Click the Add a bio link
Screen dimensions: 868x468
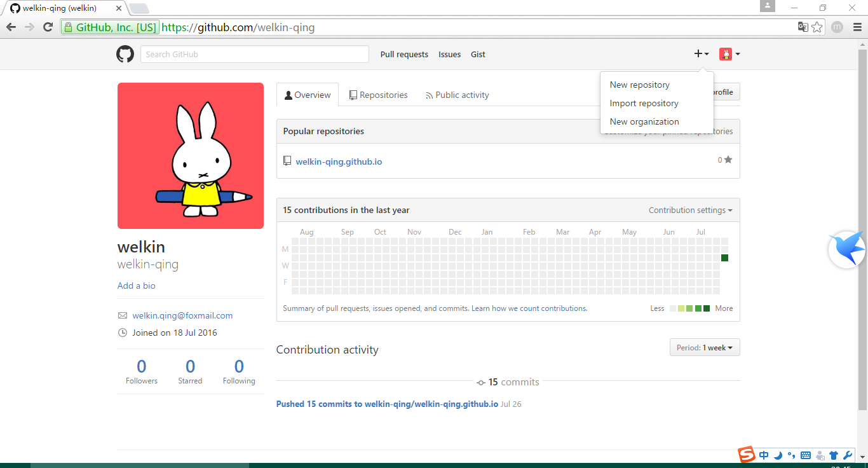pyautogui.click(x=136, y=285)
